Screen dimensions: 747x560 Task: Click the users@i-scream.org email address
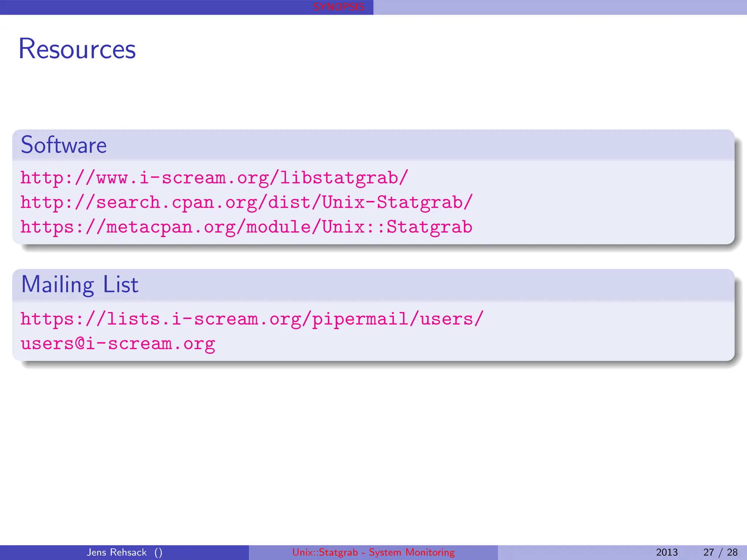pyautogui.click(x=118, y=343)
